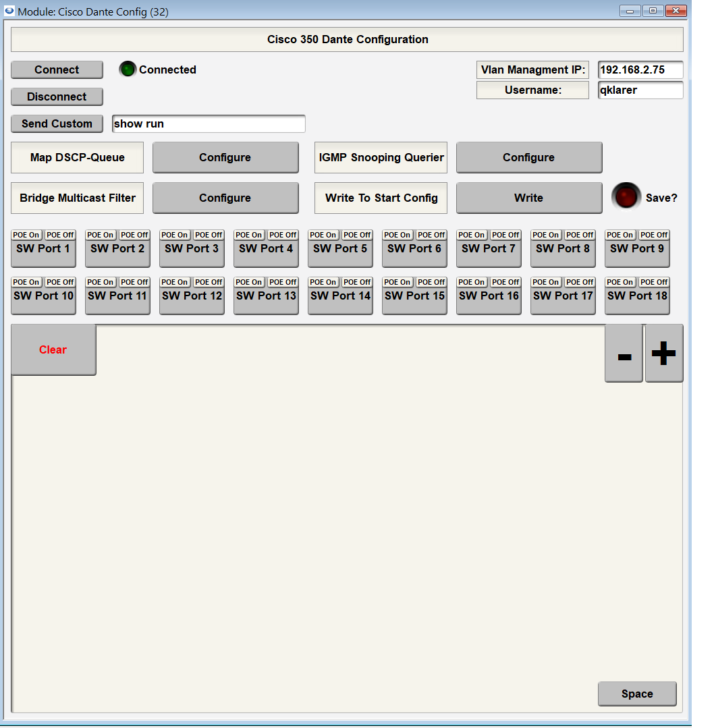Enable POE On for SW Port 1
This screenshot has width=714, height=728.
(26, 234)
